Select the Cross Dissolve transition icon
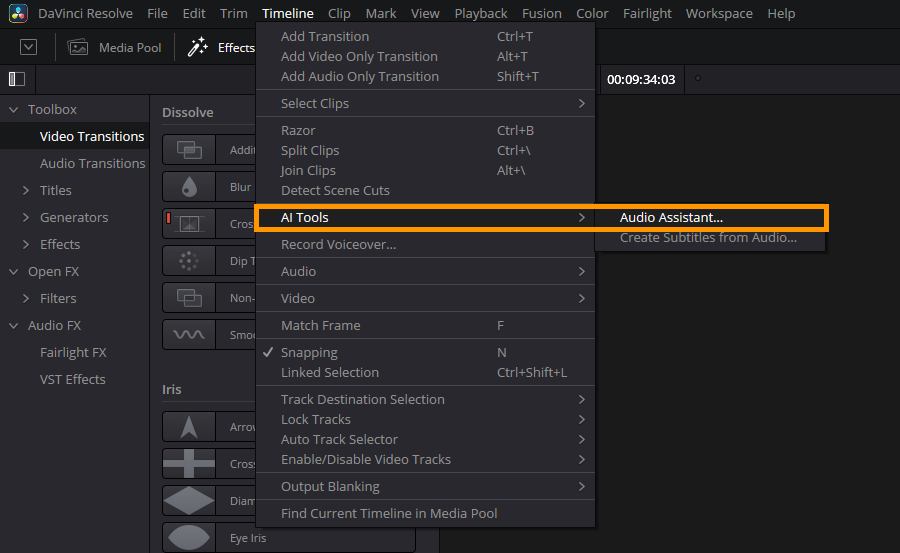 point(189,223)
